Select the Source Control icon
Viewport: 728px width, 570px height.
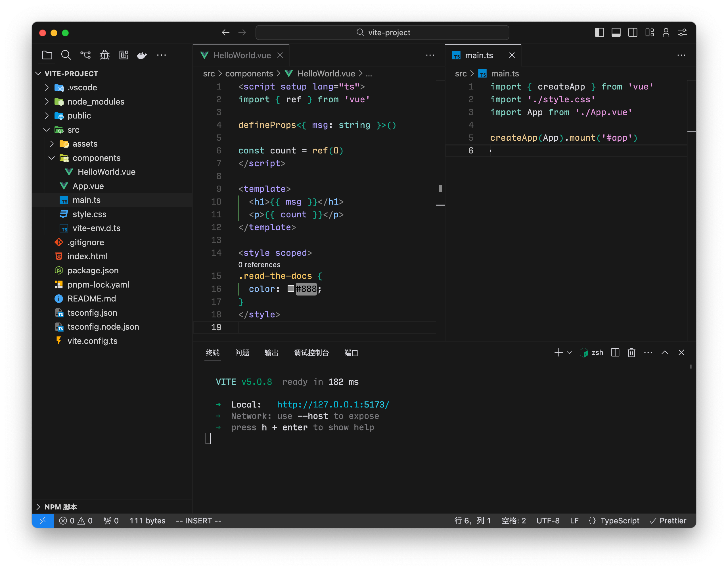pyautogui.click(x=85, y=55)
